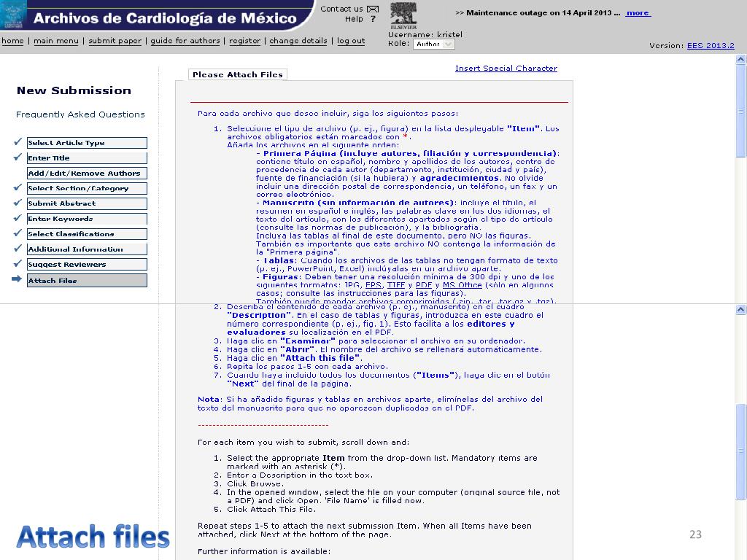Open guide for authors link

pos(185,41)
